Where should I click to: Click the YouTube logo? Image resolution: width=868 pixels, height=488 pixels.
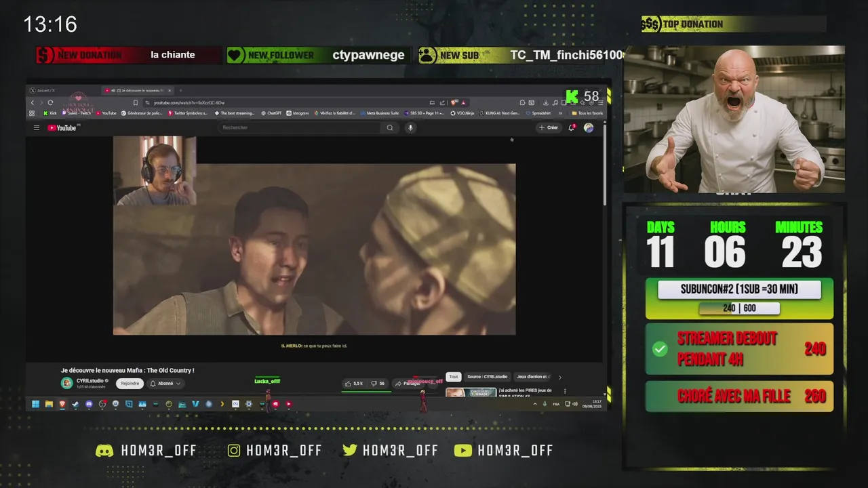[62, 127]
